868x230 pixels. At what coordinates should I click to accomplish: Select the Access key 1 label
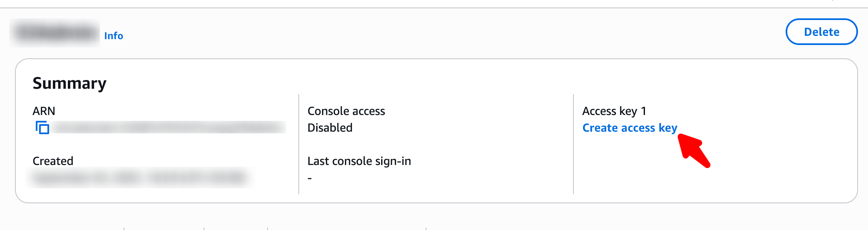pyautogui.click(x=614, y=111)
